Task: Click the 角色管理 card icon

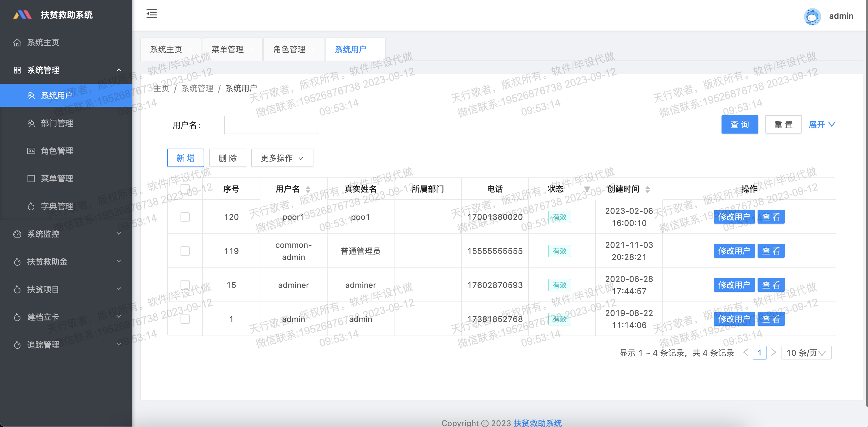Action: click(31, 151)
